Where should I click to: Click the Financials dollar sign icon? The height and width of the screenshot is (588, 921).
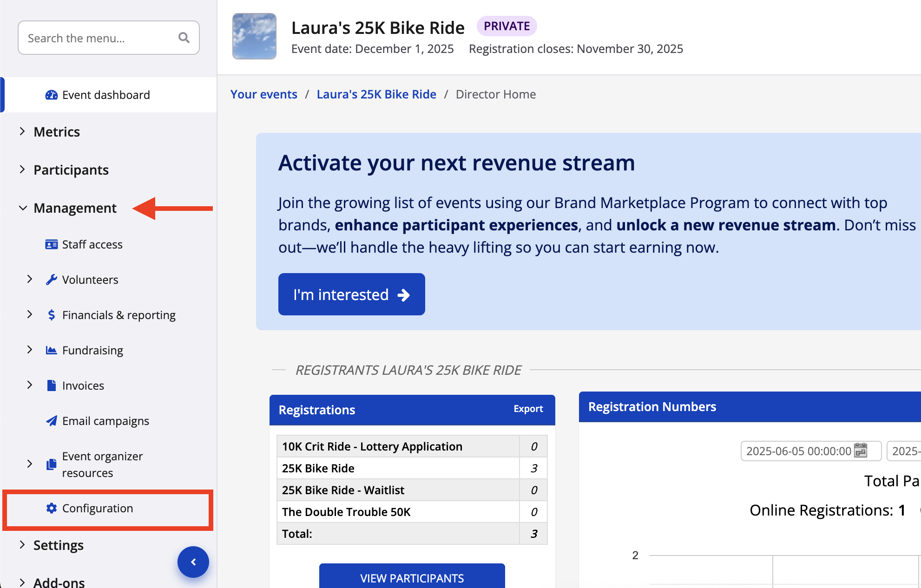click(x=51, y=315)
